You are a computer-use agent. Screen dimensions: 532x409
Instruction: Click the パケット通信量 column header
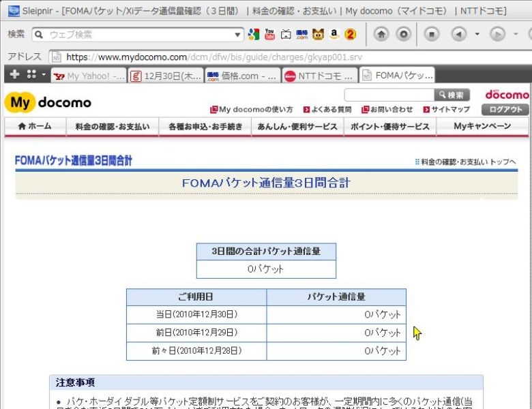click(x=336, y=297)
